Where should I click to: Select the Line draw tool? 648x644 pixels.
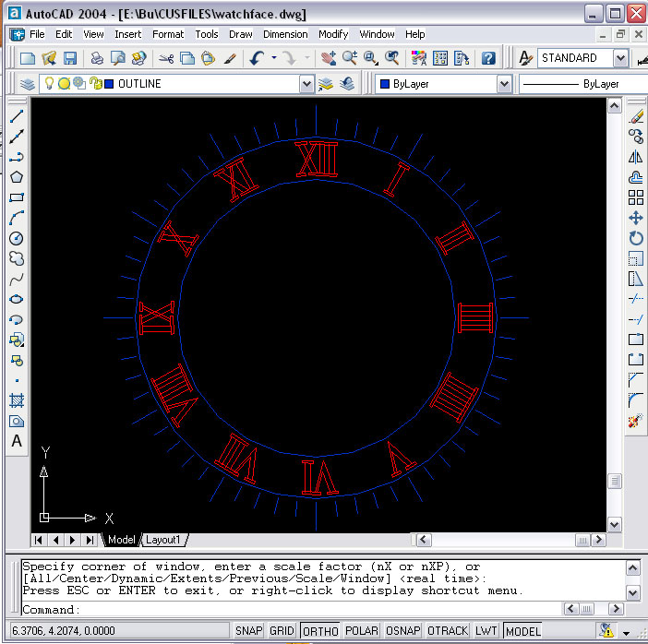(x=17, y=116)
